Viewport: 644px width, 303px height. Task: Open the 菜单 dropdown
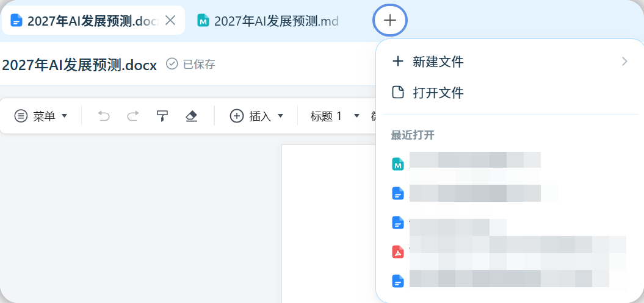click(41, 116)
